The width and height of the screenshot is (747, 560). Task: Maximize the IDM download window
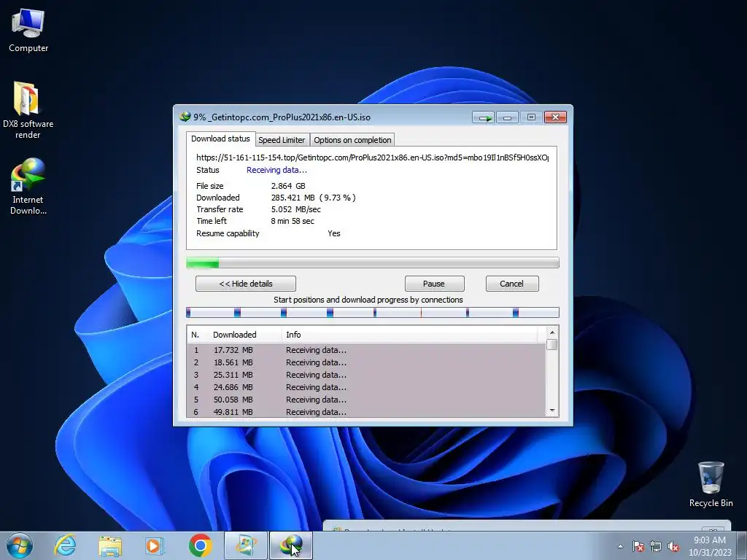531,117
